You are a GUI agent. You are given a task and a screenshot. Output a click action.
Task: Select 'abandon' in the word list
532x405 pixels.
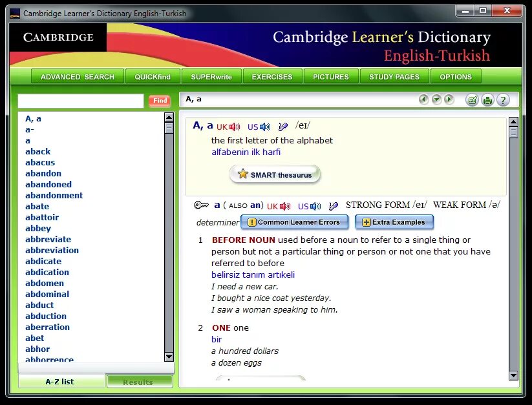[43, 174]
